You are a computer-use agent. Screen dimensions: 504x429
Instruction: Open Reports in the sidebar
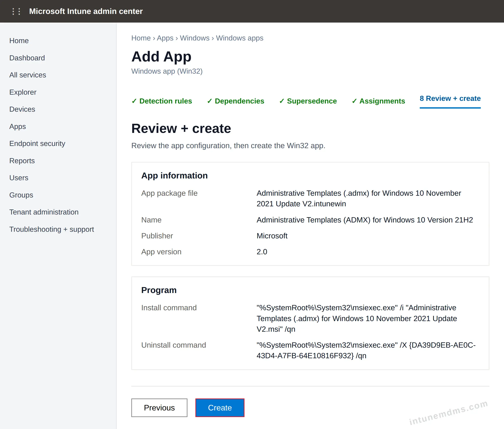22,161
